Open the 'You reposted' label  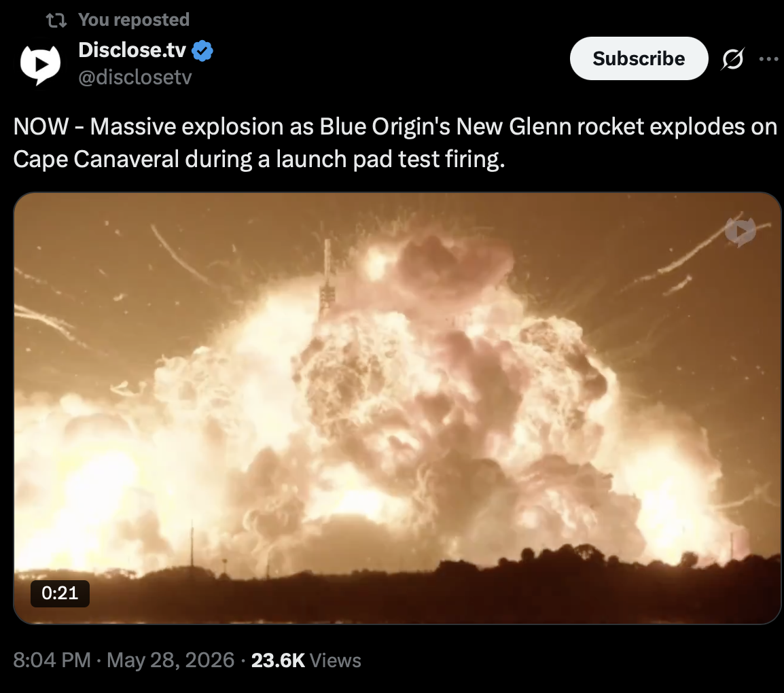(134, 20)
